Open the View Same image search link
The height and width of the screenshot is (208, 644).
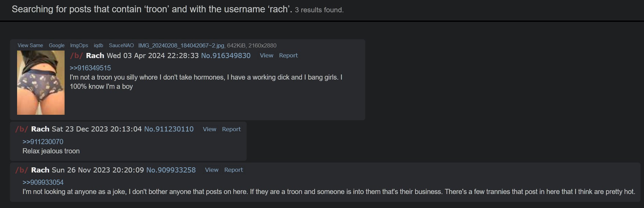pos(30,45)
